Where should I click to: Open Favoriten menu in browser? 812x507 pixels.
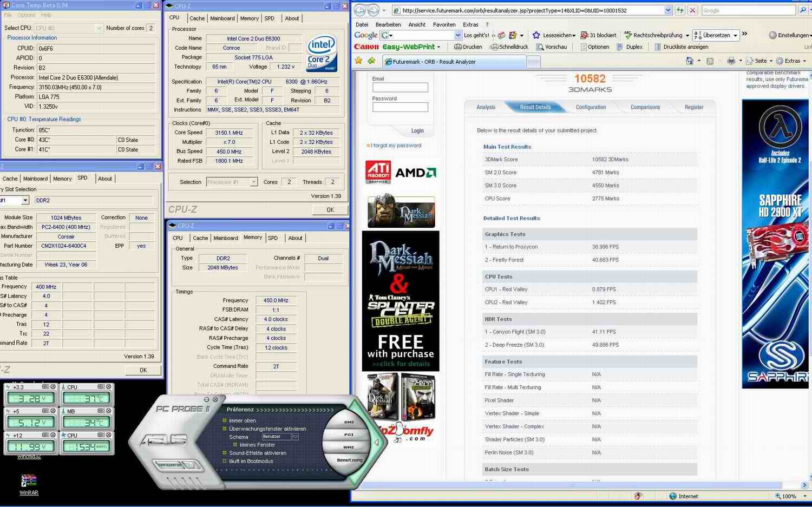coord(444,24)
